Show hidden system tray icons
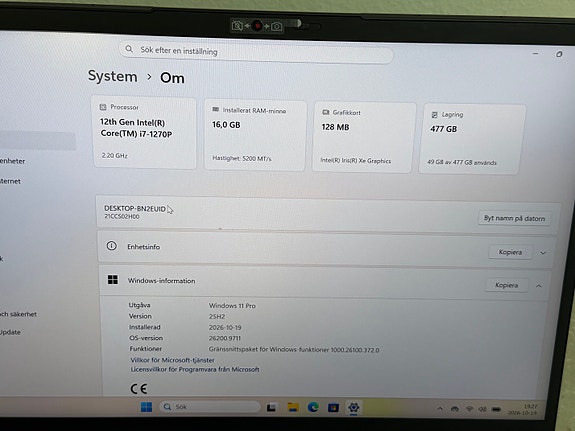Image resolution: width=575 pixels, height=431 pixels. click(440, 408)
